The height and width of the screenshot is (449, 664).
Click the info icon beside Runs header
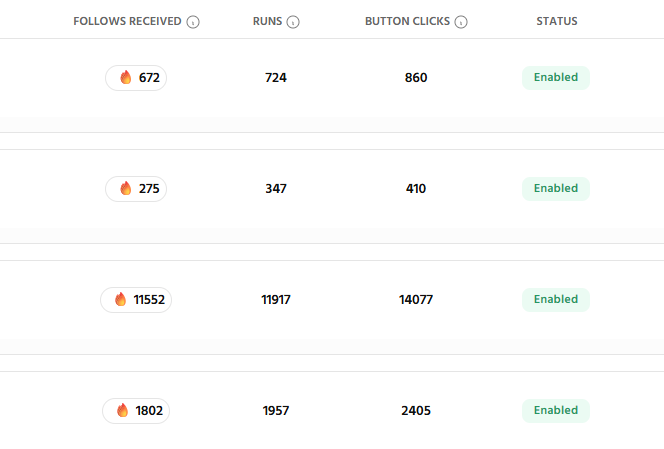pyautogui.click(x=293, y=22)
